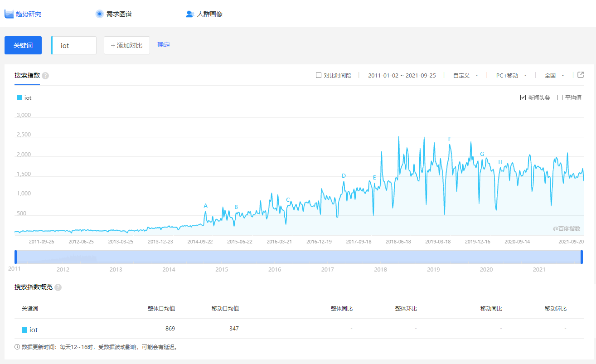
Task: Toggle the iot legend square above chart
Action: (x=19, y=97)
